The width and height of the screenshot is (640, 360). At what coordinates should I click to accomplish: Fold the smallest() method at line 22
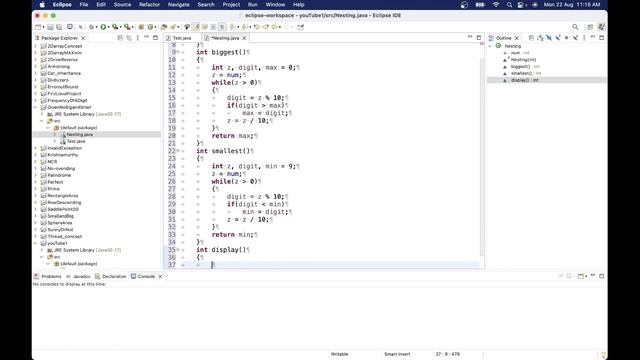(x=178, y=151)
